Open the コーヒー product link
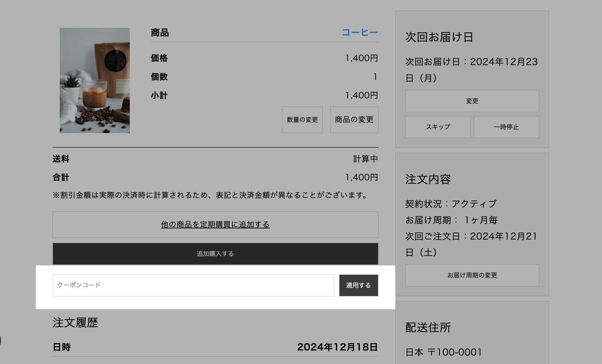 point(360,33)
